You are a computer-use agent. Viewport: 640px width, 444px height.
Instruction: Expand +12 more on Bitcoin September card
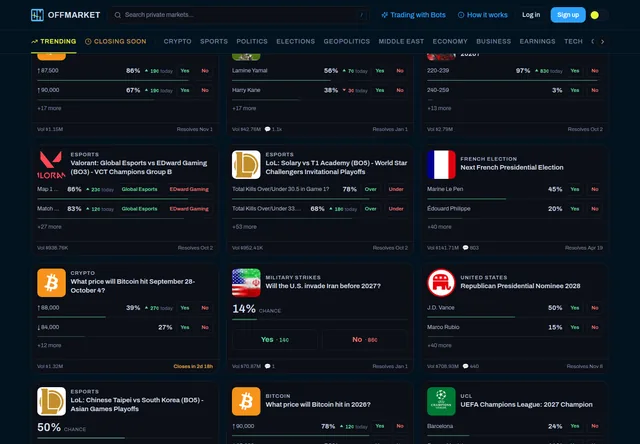(49, 346)
